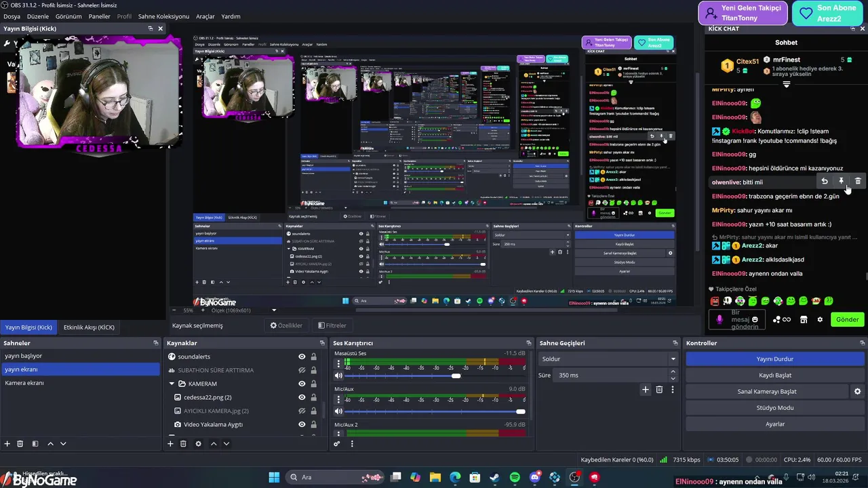Open the scene filters icon in Sahneler
Viewport: 868px width, 488px height.
35,443
